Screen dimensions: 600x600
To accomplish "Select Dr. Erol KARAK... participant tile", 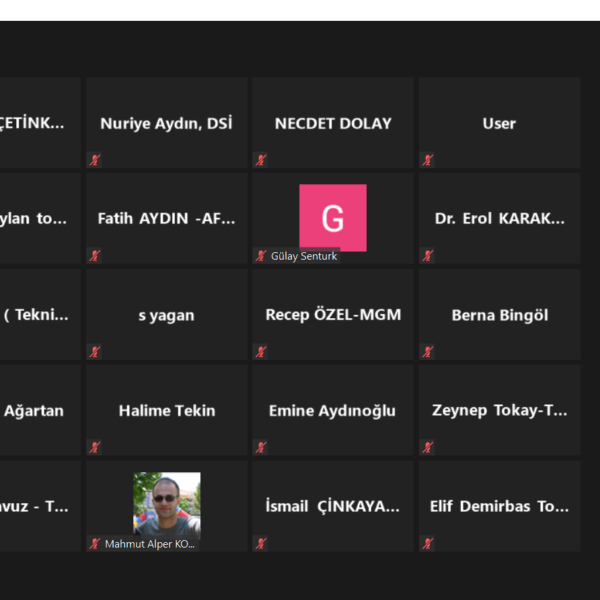I will tap(499, 218).
